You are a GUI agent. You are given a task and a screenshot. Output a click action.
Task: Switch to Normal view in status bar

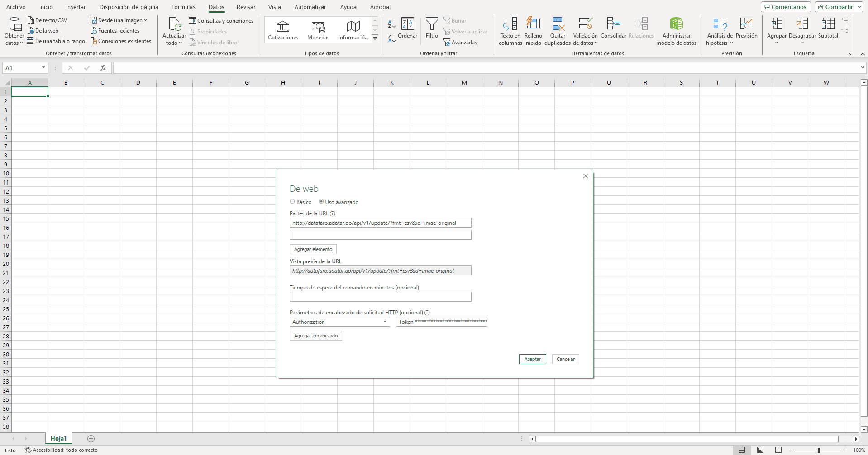point(742,450)
